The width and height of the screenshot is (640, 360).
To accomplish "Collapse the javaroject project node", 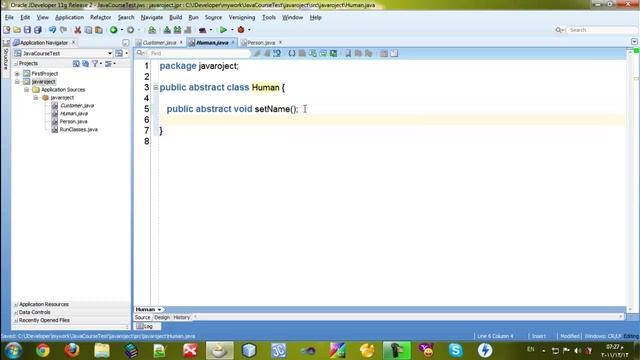I will click(17, 82).
